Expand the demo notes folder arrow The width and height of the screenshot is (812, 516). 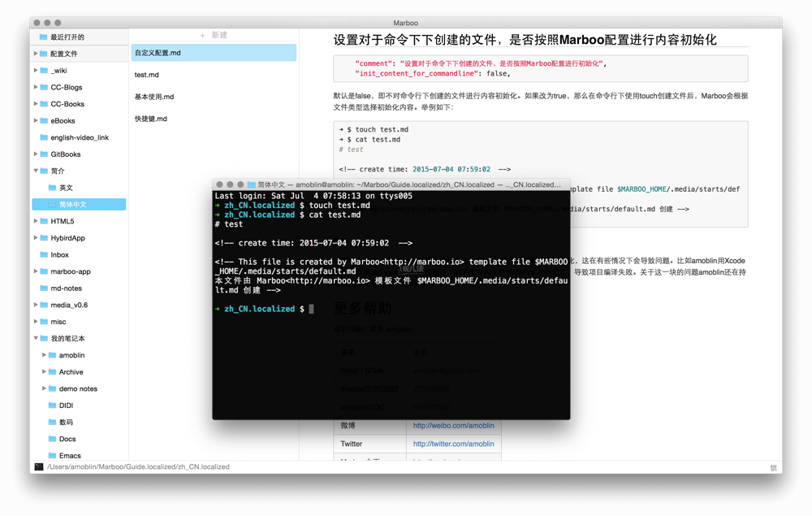click(44, 388)
